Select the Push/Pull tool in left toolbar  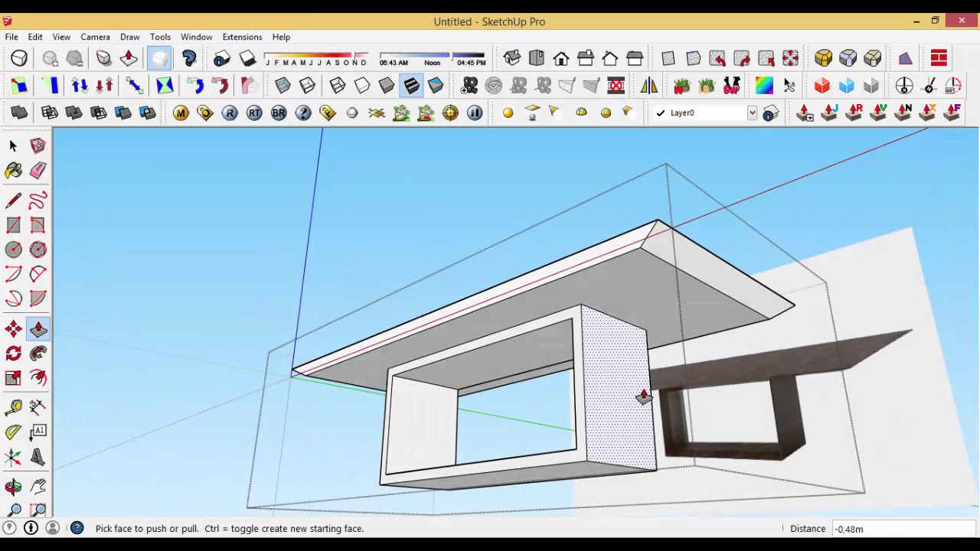pos(38,329)
